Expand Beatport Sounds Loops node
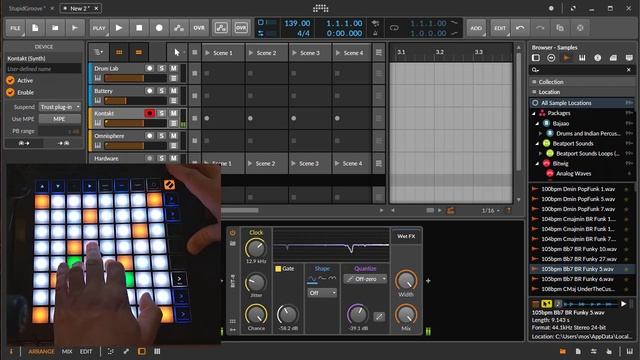This screenshot has width=640, height=360. 540,153
